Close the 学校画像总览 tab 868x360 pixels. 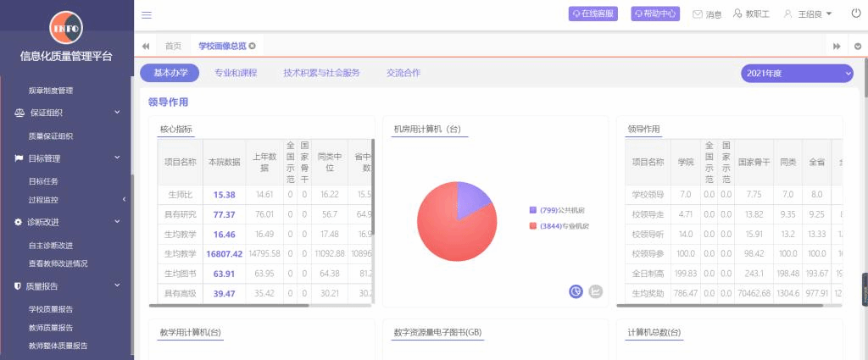pos(253,46)
